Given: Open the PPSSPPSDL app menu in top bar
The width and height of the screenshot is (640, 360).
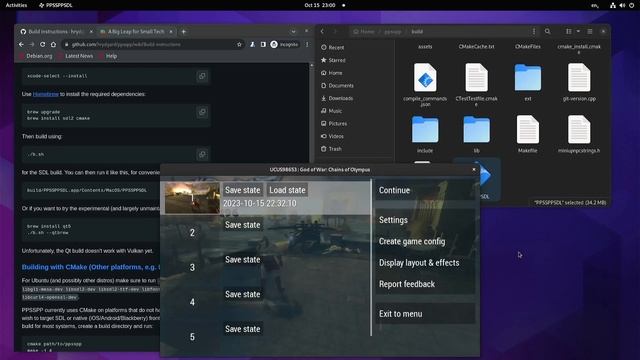Looking at the screenshot, I should pyautogui.click(x=56, y=5).
